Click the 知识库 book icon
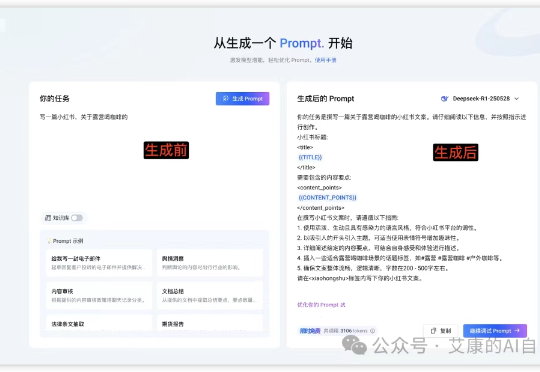Screen dimensions: 540x372 (x=48, y=218)
